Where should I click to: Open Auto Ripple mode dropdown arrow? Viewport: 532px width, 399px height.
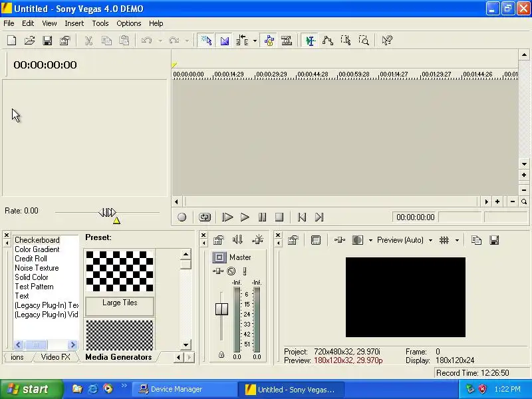click(x=255, y=41)
